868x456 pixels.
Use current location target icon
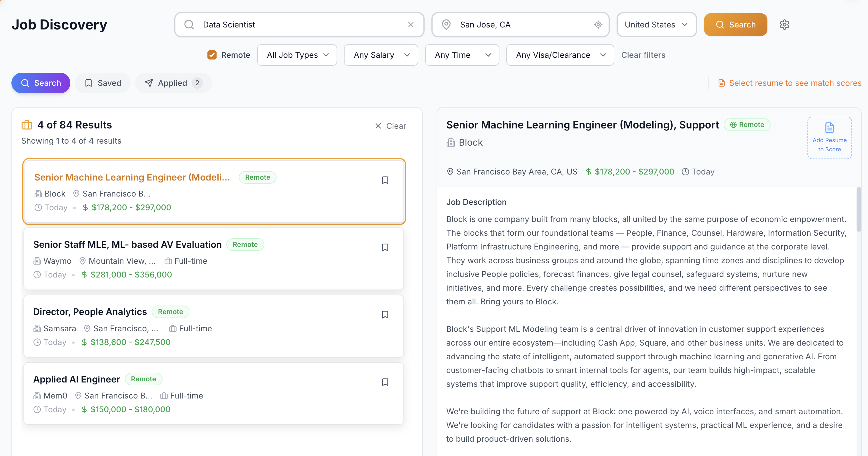pos(598,25)
